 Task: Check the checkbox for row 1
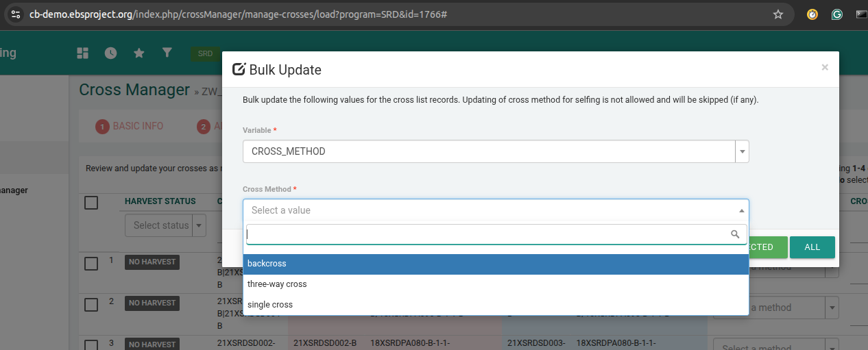point(91,264)
